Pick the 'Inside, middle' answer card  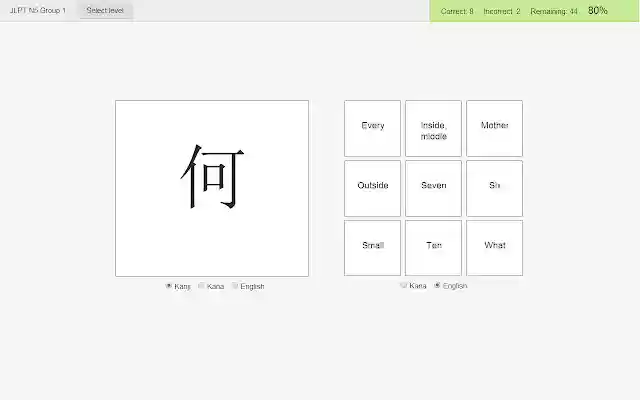click(x=433, y=128)
